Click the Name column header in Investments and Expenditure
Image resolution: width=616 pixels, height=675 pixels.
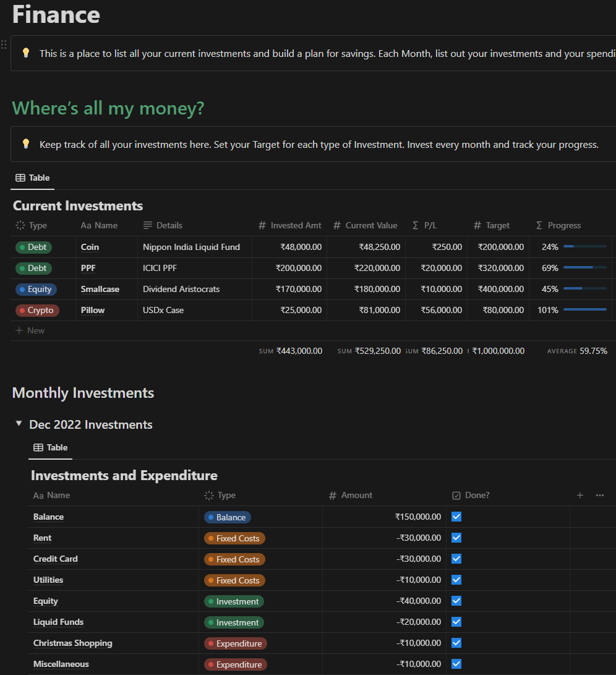(x=52, y=496)
